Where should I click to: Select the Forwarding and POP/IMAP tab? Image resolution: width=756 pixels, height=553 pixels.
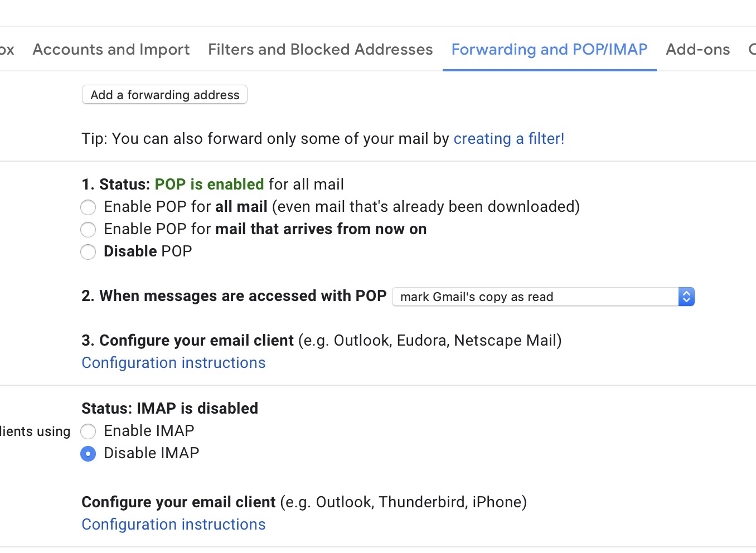pos(549,49)
